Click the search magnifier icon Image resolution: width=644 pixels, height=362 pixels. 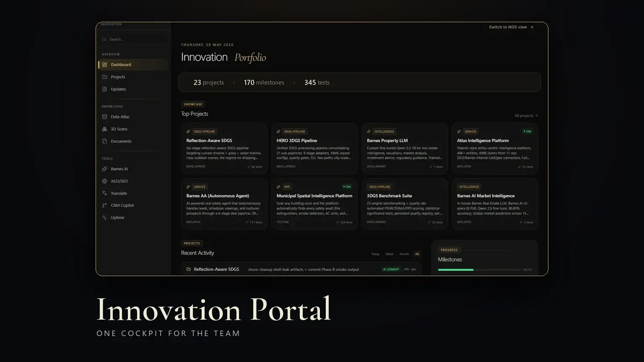point(104,39)
